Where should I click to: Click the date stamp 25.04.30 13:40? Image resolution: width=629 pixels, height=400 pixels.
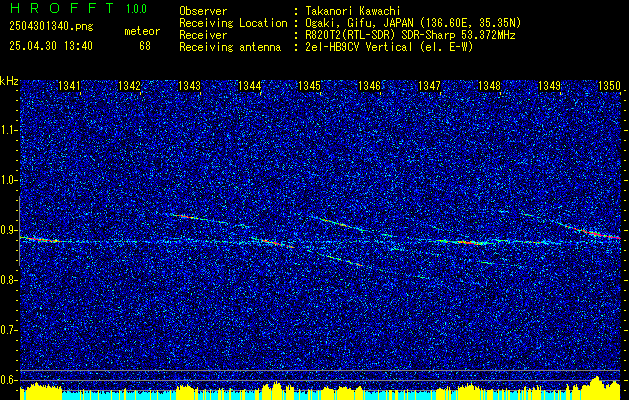point(51,46)
